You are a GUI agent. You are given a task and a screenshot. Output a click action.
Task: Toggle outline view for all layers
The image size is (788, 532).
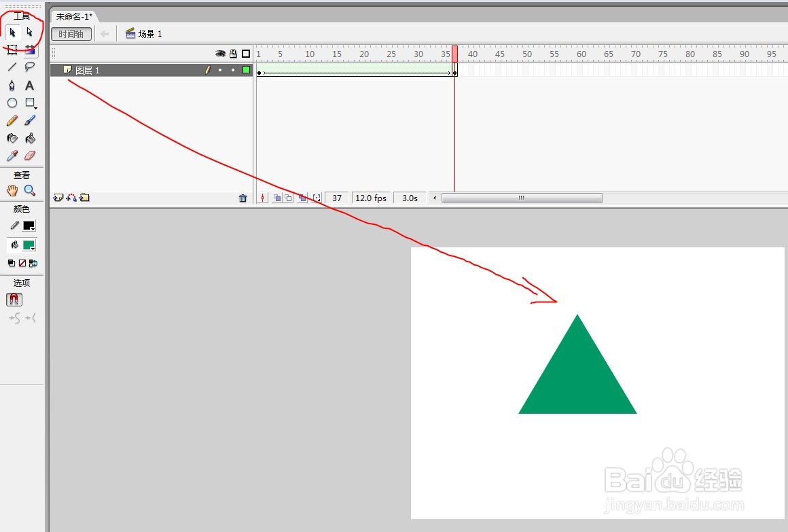[x=246, y=53]
